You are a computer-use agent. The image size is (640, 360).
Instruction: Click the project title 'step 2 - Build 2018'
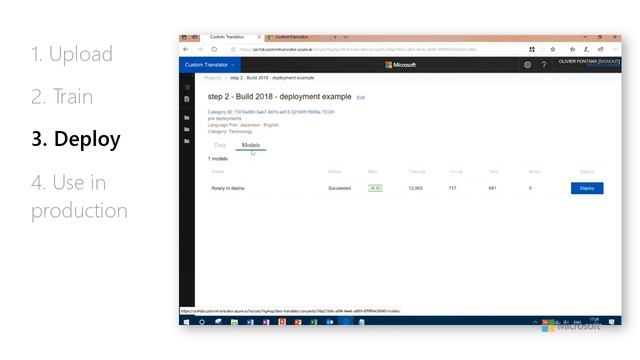point(280,97)
